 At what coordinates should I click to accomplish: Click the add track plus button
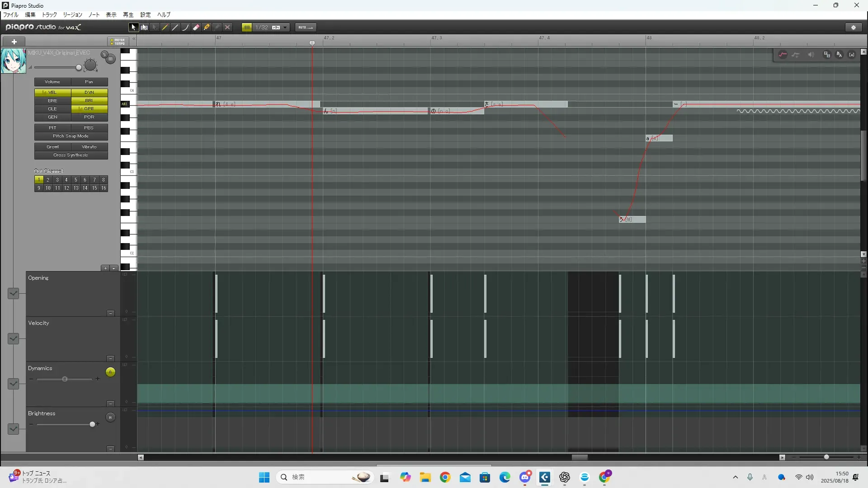click(14, 42)
